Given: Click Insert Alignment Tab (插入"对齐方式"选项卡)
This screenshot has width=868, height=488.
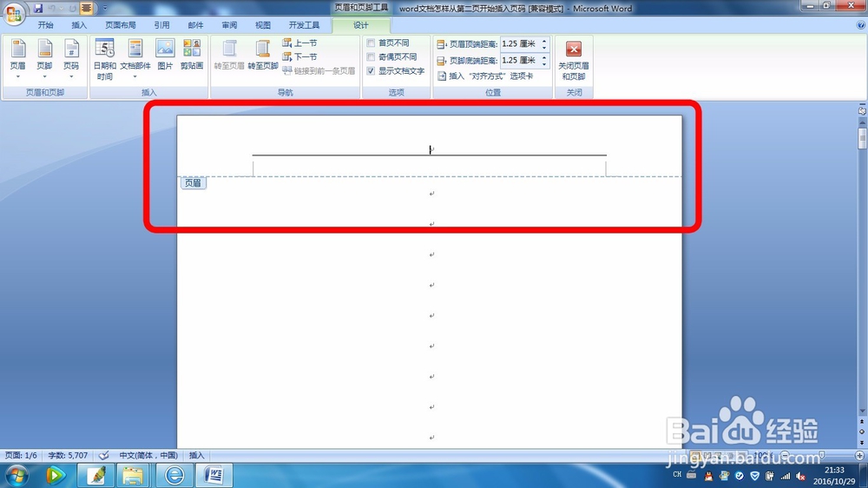Looking at the screenshot, I should click(x=485, y=76).
